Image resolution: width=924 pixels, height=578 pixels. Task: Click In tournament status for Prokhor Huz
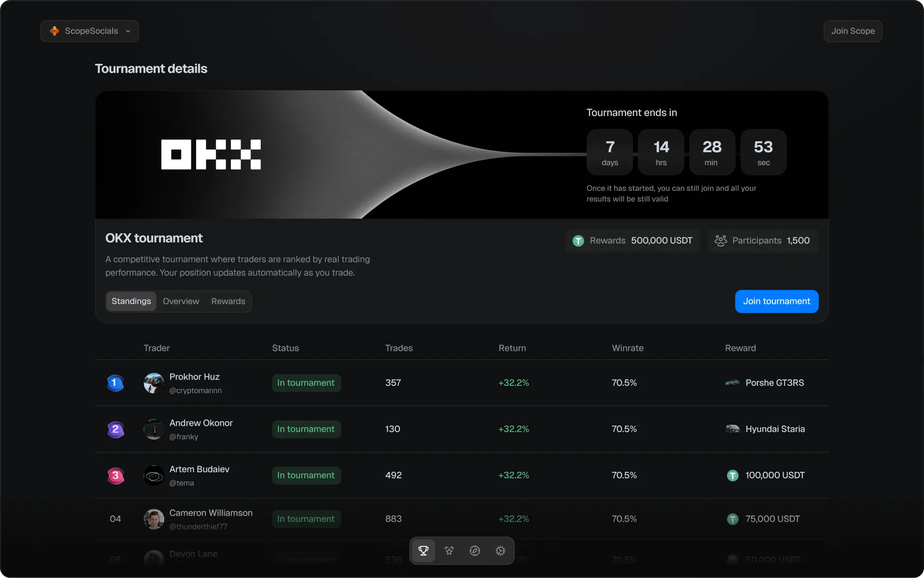pyautogui.click(x=306, y=383)
